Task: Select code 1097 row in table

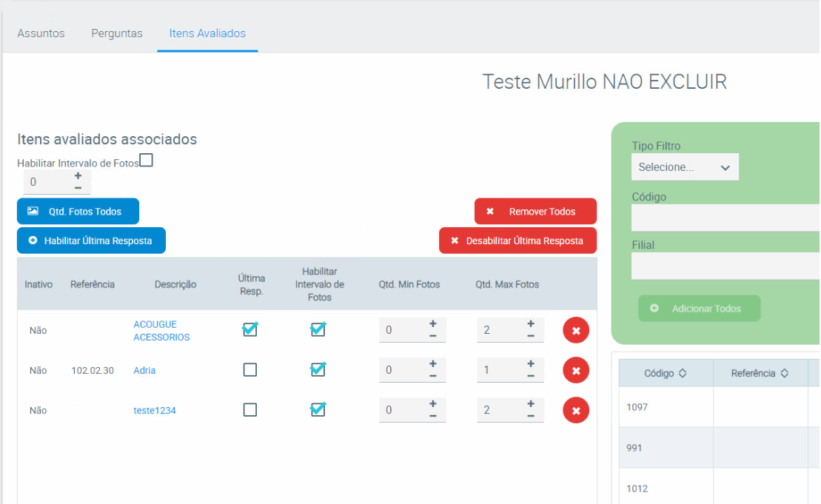Action: coord(719,407)
